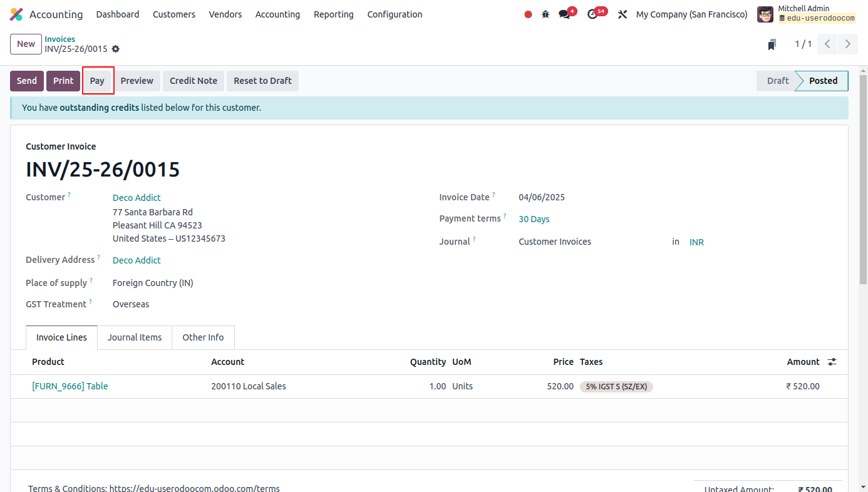Click the bookmark icon near the pager

pos(772,44)
